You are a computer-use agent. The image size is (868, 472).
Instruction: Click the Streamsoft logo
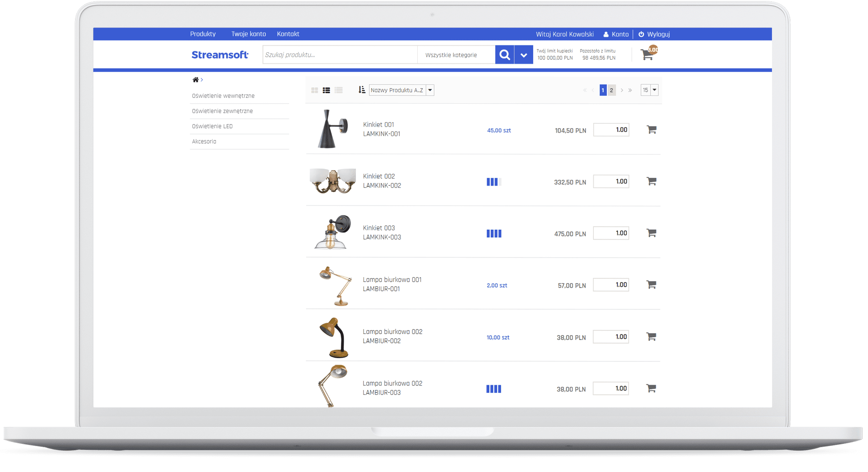pyautogui.click(x=220, y=55)
